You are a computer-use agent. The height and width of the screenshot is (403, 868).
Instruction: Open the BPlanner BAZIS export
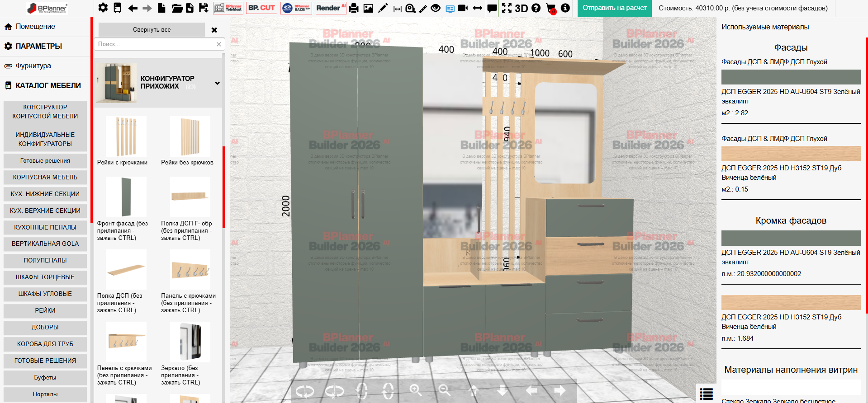(x=296, y=8)
